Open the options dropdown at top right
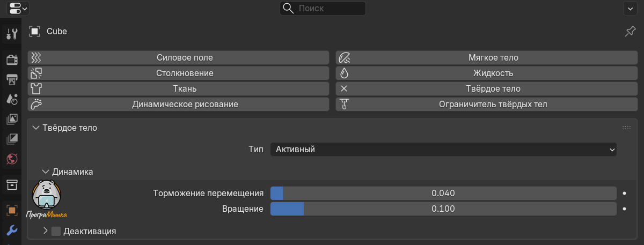Screen dimensions: 644x245 tap(630, 8)
